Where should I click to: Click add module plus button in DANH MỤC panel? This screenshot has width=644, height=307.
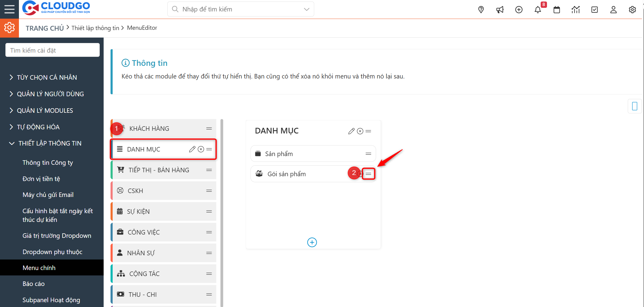(312, 242)
